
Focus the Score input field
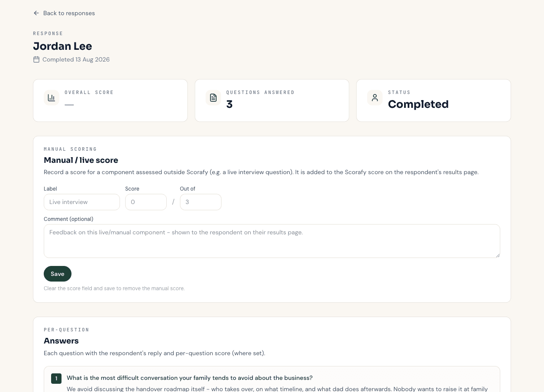pyautogui.click(x=146, y=202)
